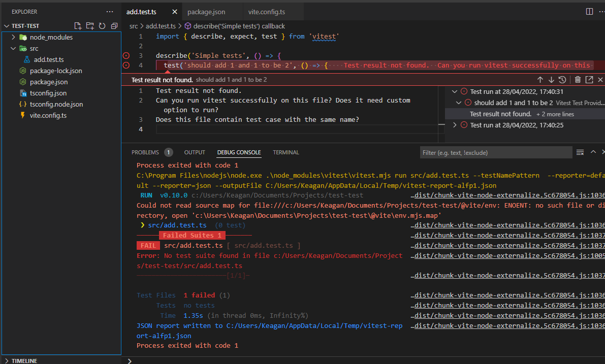Select the add.test.ts editor tab

[x=141, y=12]
